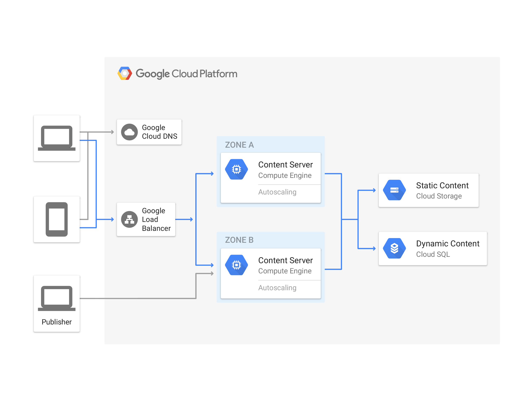Click the Cloud SQL stacked layers icon
532x417 pixels.
[x=394, y=248]
